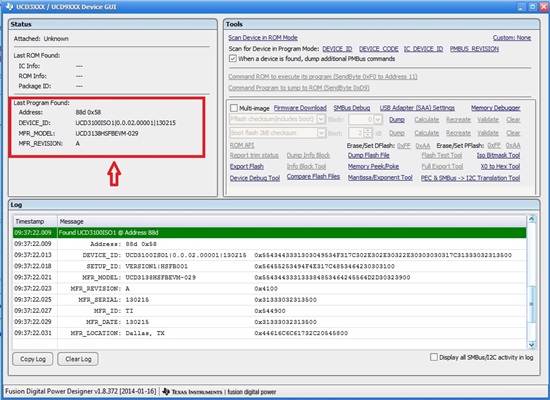Open the Boot flash 2kB checksum dropdown
Image resolution: width=550 pixels, height=400 pixels.
pos(321,133)
